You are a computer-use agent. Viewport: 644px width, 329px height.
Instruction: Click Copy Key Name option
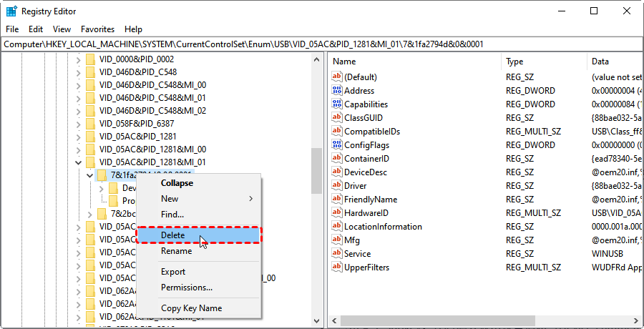[x=191, y=308]
